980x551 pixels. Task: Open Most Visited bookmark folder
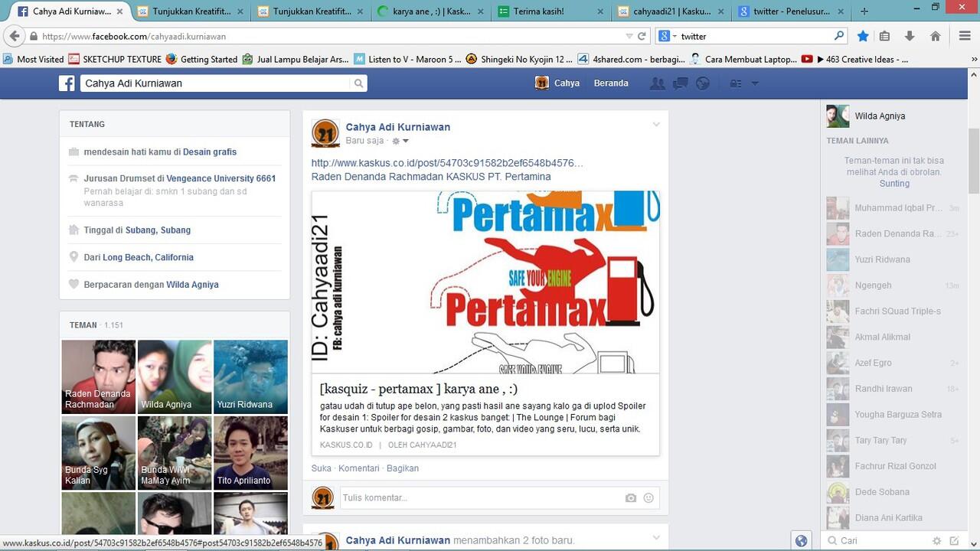[33, 59]
